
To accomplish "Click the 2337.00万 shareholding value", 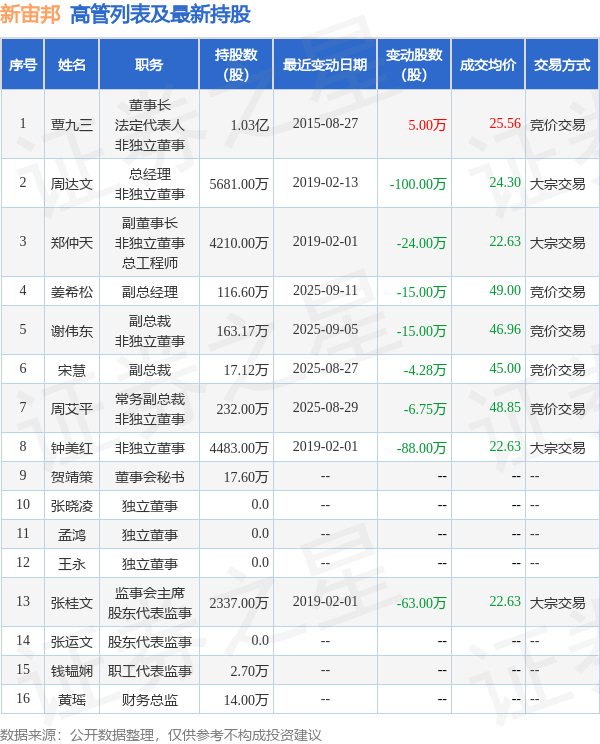I will [x=239, y=603].
